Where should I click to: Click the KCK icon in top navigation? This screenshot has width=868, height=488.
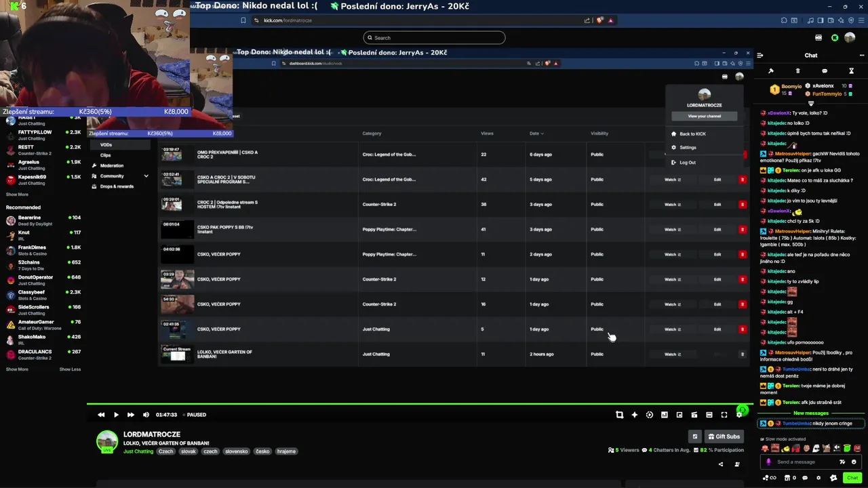coord(818,38)
